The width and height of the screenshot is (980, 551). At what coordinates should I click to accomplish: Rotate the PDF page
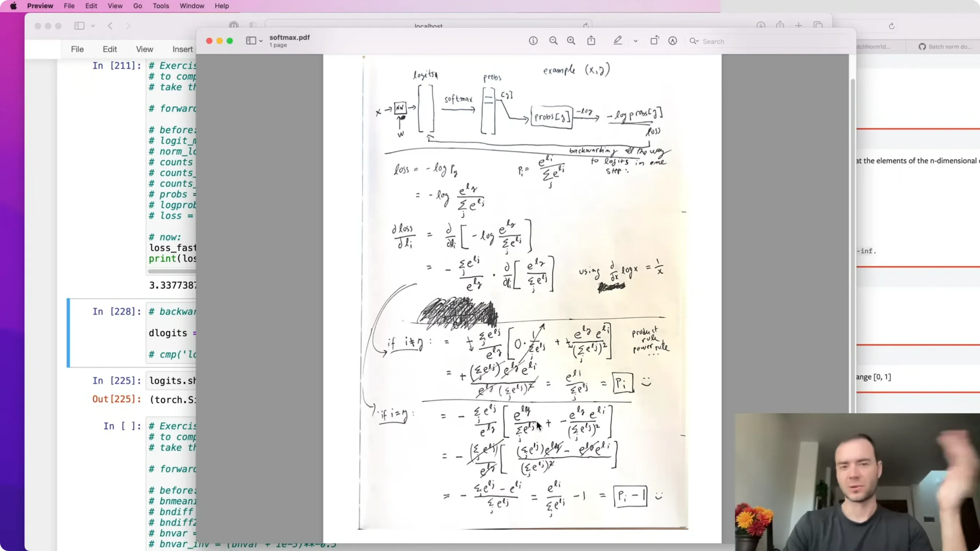click(x=654, y=40)
